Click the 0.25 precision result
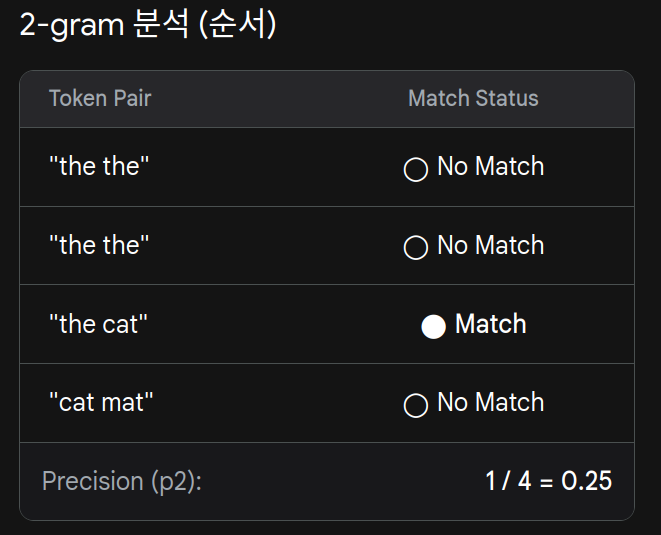 click(586, 481)
